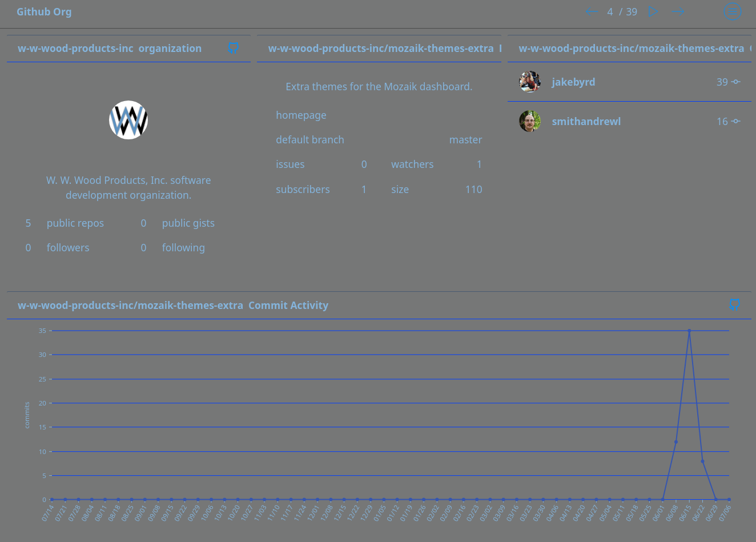Click the 06/22 data point at 8 commits
756x542 pixels.
(x=702, y=461)
